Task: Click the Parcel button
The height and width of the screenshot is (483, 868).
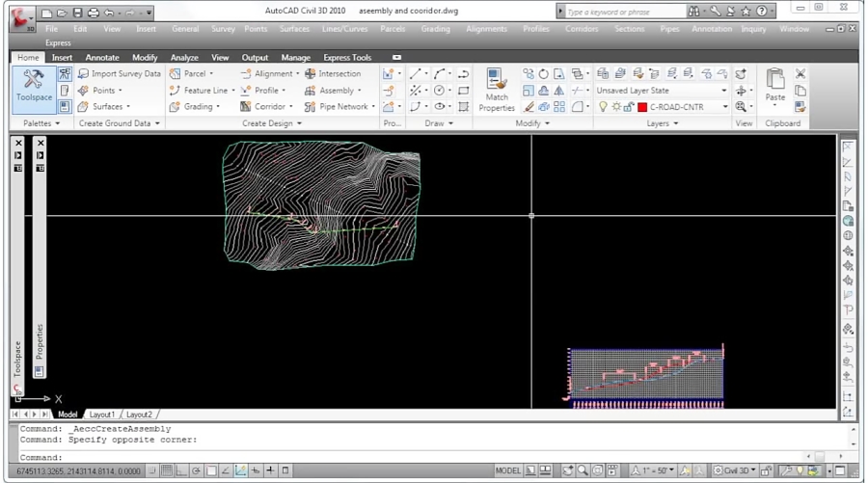Action: tap(191, 73)
